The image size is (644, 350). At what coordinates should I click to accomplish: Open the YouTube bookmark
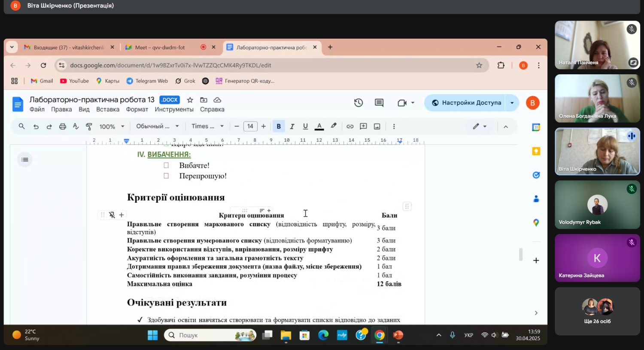(74, 81)
